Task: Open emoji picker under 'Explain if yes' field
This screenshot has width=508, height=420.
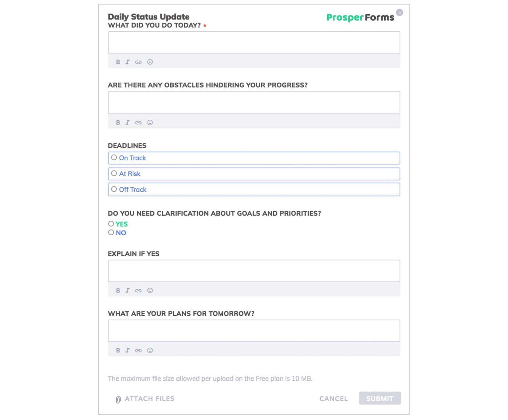Action: [x=150, y=290]
